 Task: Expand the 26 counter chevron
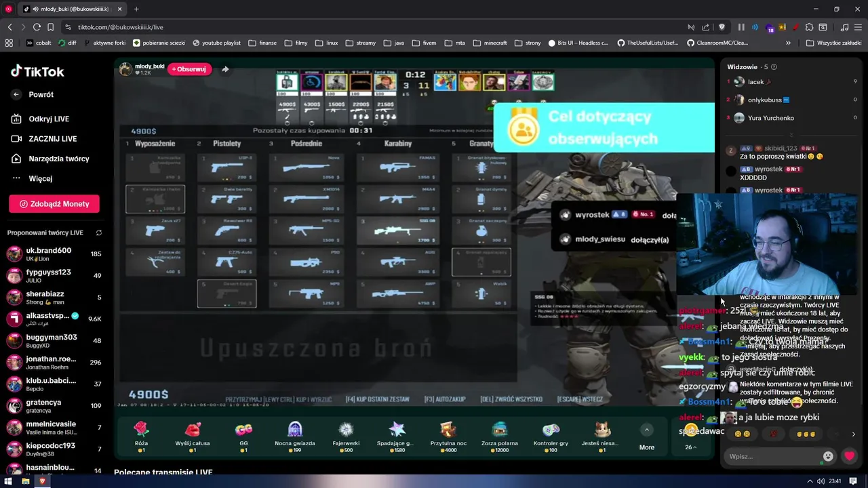click(x=691, y=447)
